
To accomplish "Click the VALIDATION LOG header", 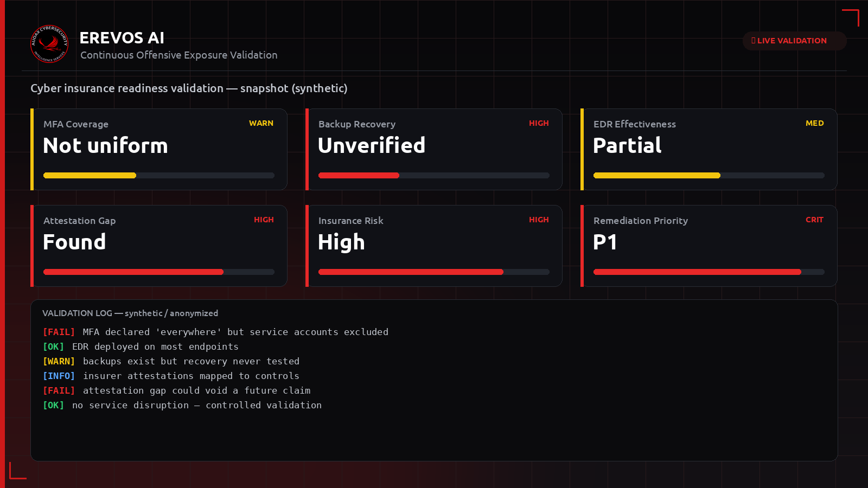I will click(130, 313).
